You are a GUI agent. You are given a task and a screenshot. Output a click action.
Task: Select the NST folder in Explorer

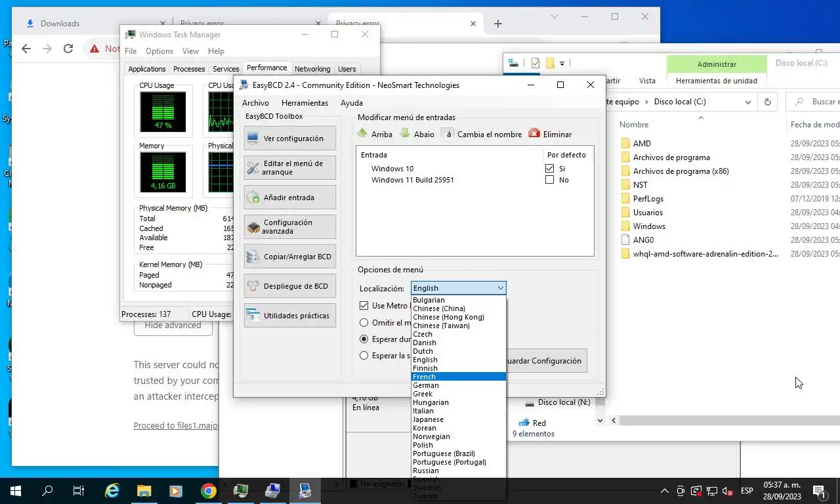[x=640, y=185]
